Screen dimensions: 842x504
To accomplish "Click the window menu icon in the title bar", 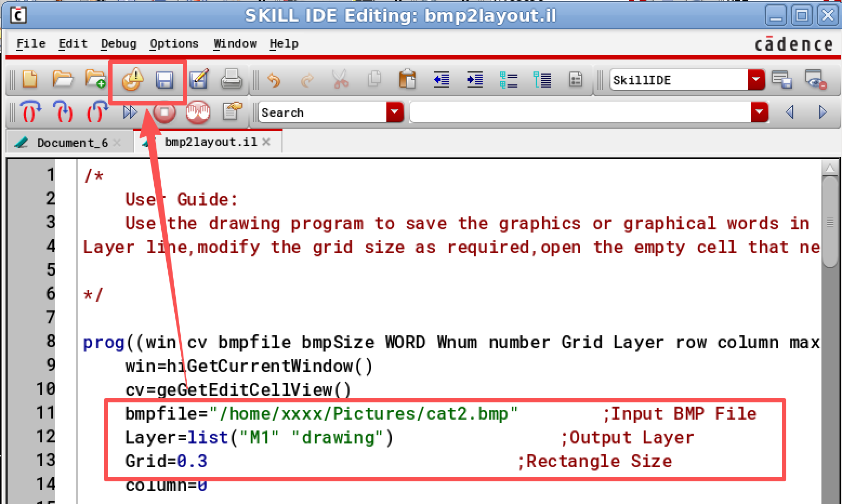I will 18,15.
